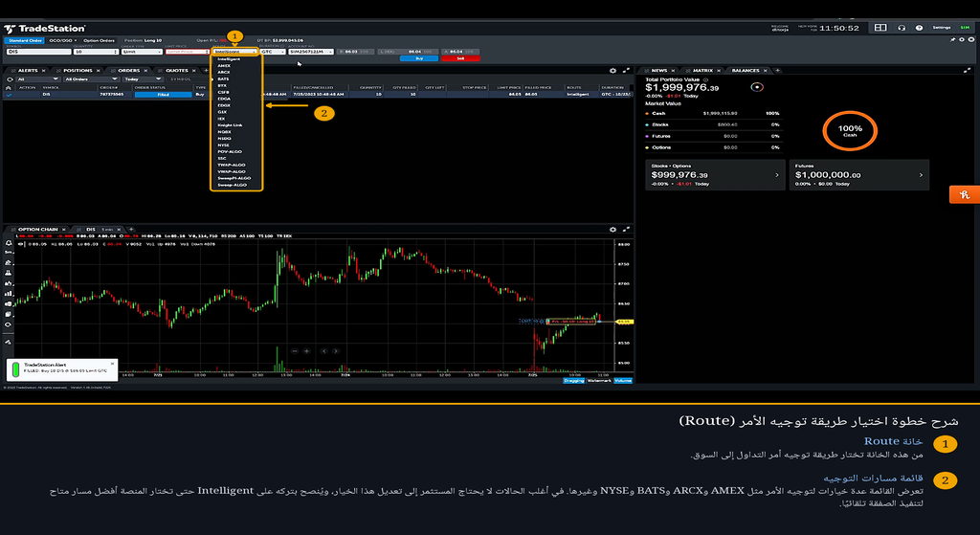Toggle the Volume chart option

(x=622, y=381)
